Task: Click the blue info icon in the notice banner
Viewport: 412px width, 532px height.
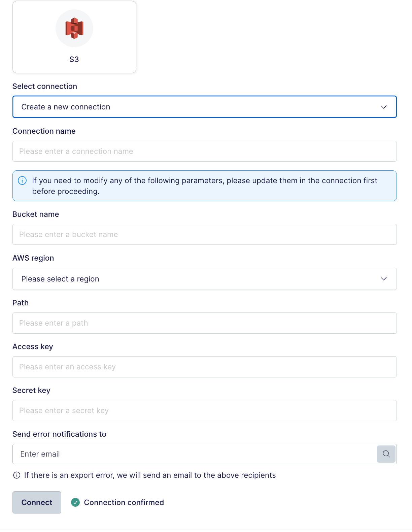Action: [22, 180]
